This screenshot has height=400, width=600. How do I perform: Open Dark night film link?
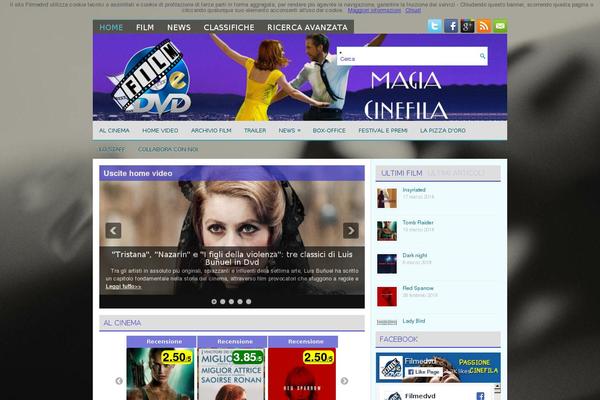click(414, 255)
